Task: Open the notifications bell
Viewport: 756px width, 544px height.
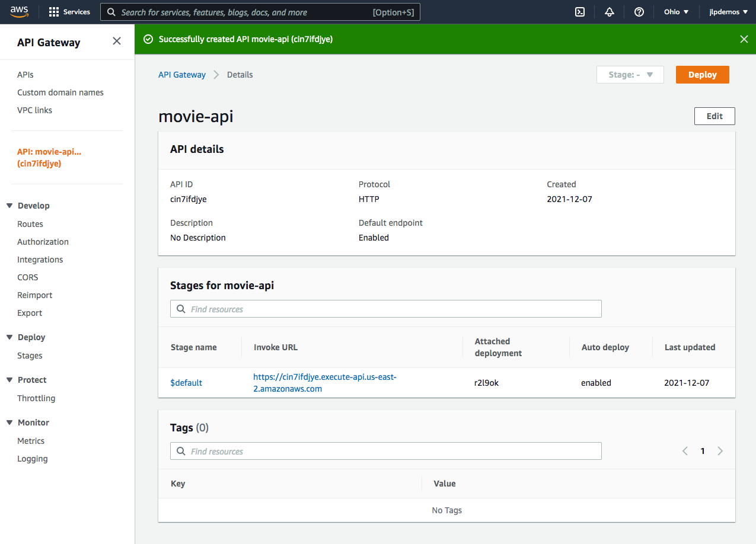Action: point(610,12)
